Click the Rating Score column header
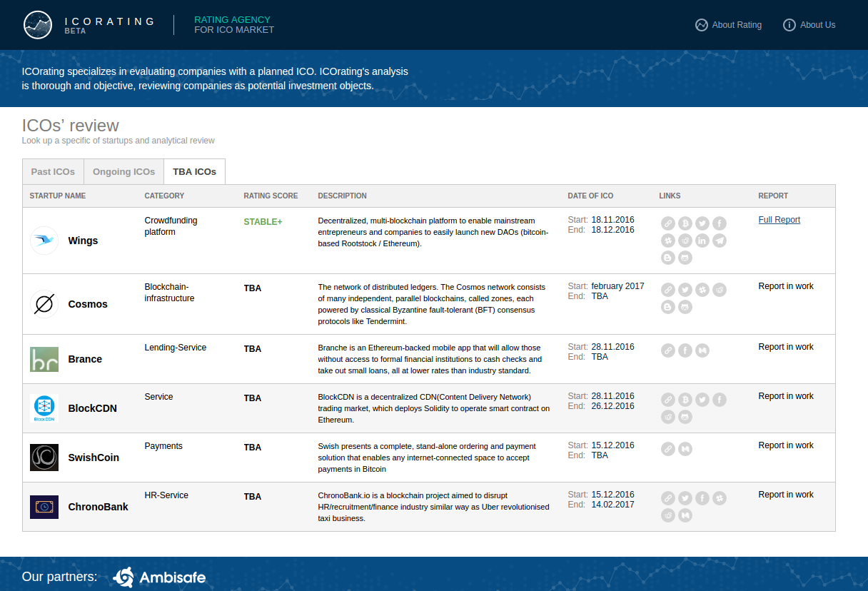 [271, 196]
